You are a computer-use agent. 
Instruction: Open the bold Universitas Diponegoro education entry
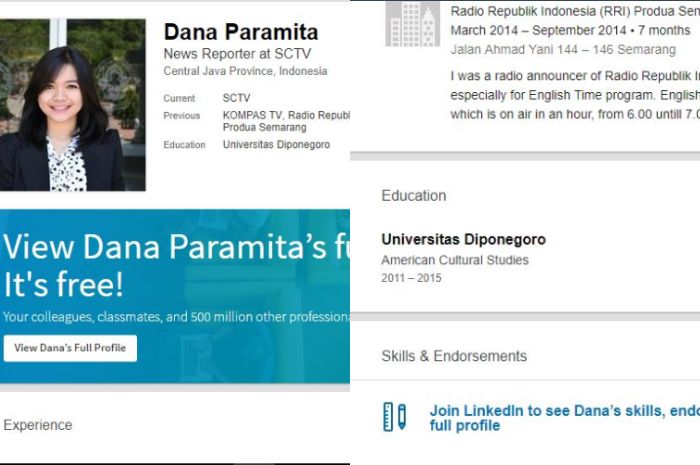tap(463, 240)
